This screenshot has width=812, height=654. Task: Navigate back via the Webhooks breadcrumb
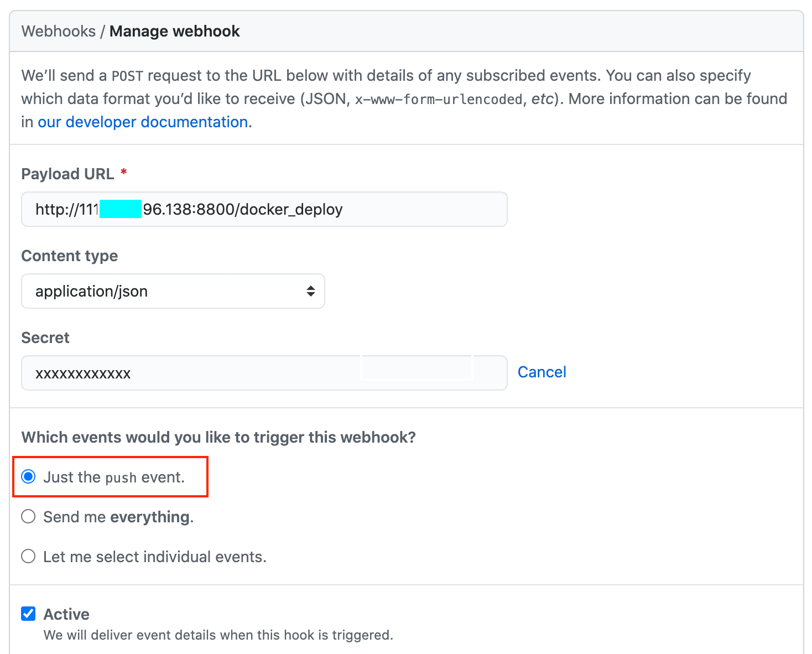click(x=58, y=31)
